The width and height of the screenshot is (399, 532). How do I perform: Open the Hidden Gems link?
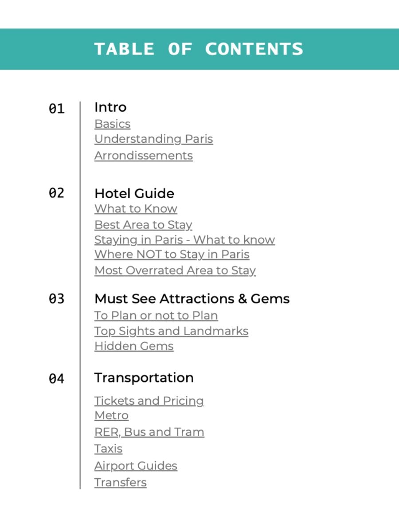tap(134, 346)
